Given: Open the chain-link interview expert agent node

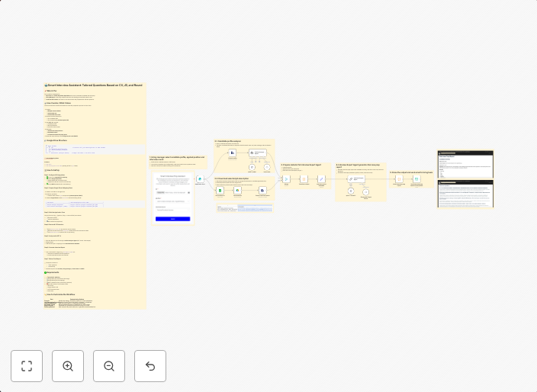Looking at the screenshot, I should pyautogui.click(x=356, y=178).
